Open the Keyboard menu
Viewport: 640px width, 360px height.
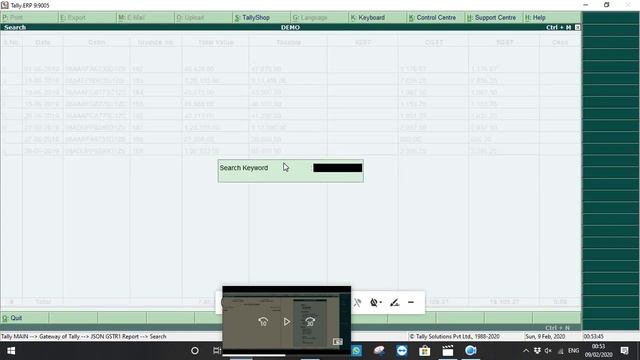tap(377, 18)
